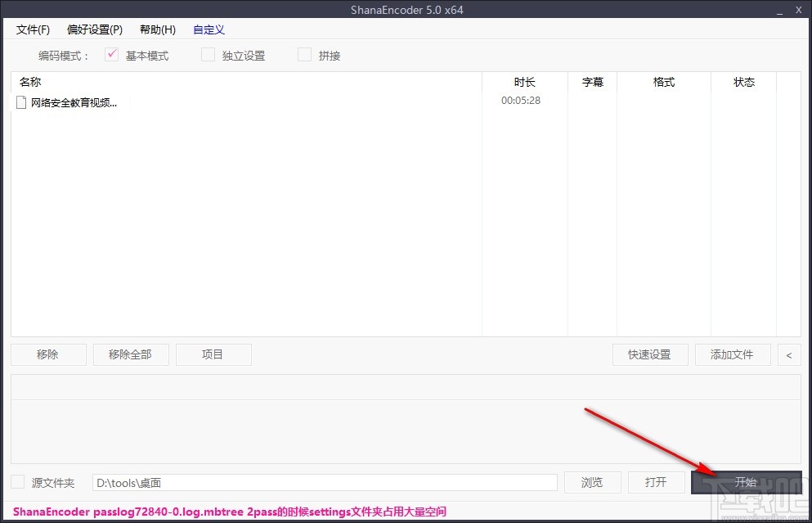Click the 格式 column header
Screen dimensions: 812x523
[664, 82]
